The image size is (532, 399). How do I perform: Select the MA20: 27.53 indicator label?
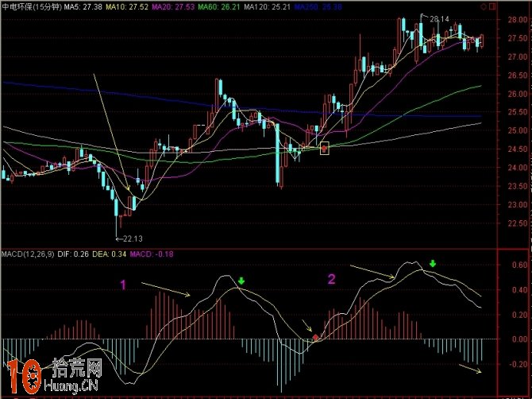tap(173, 7)
